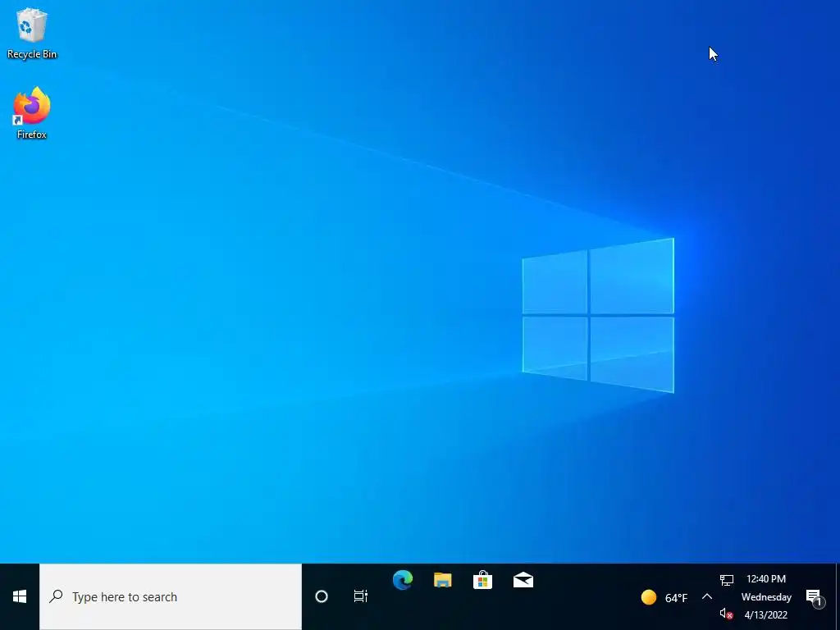The height and width of the screenshot is (630, 840).
Task: Open the network status tray icon
Action: coord(727,579)
